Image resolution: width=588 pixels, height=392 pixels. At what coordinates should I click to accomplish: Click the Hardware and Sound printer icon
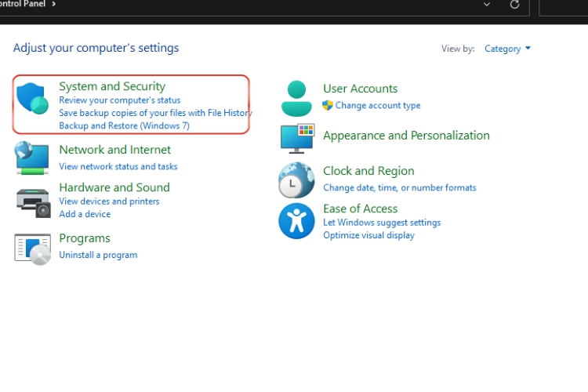click(32, 201)
